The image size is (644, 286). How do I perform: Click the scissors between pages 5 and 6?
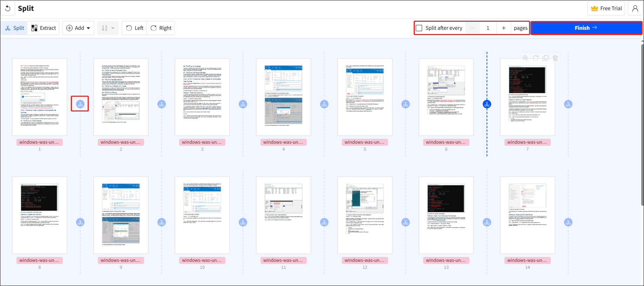point(406,104)
